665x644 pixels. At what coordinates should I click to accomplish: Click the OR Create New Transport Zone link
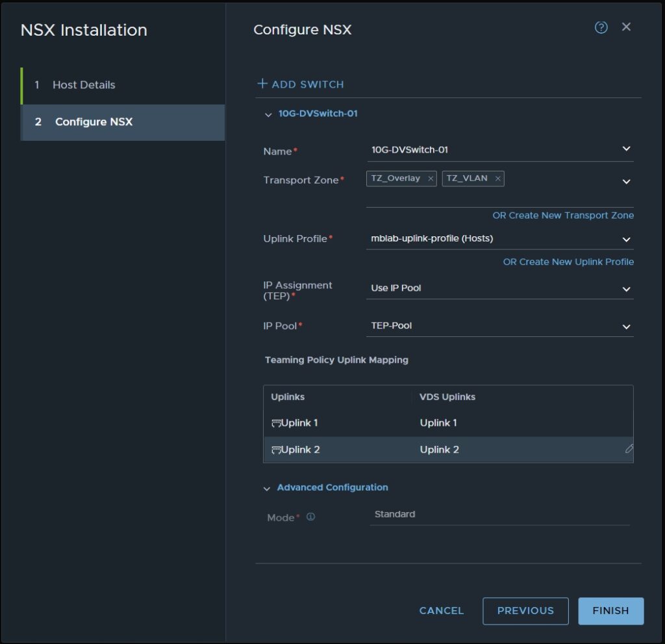click(x=563, y=216)
